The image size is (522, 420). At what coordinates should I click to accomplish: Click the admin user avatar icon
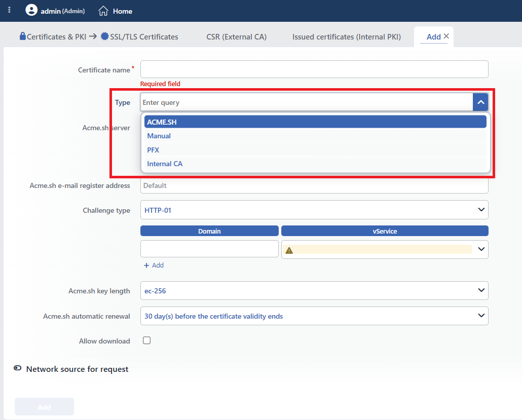[31, 10]
